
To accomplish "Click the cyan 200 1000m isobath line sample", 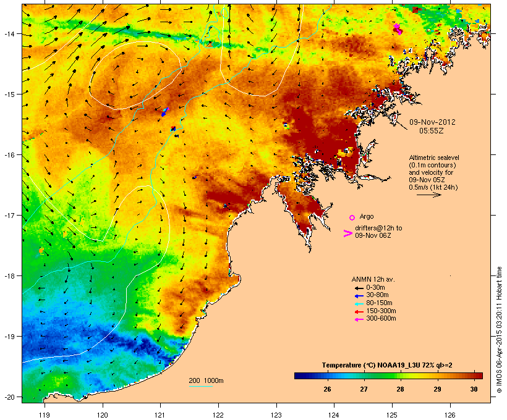I will pos(200,386).
